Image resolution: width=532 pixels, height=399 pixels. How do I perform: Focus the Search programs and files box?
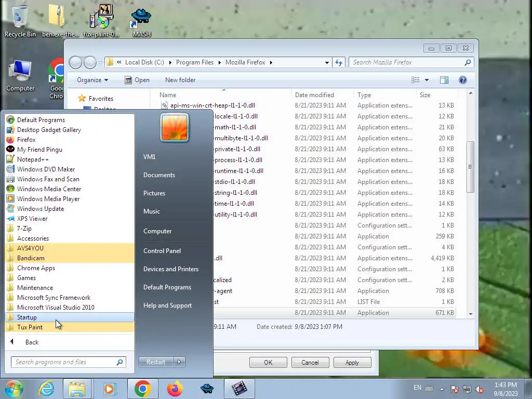(68, 362)
